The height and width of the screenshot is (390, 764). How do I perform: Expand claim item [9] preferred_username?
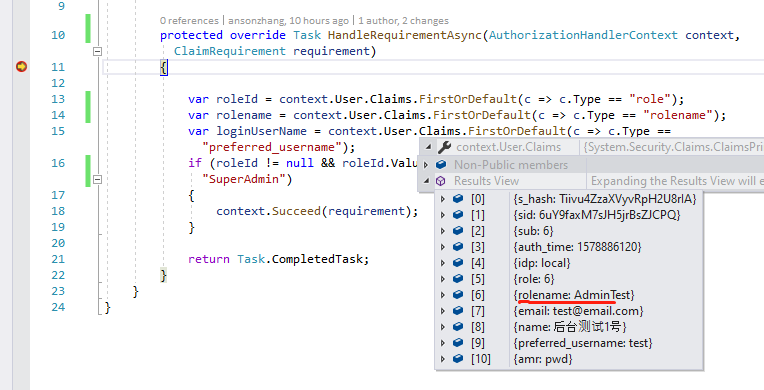click(x=442, y=343)
